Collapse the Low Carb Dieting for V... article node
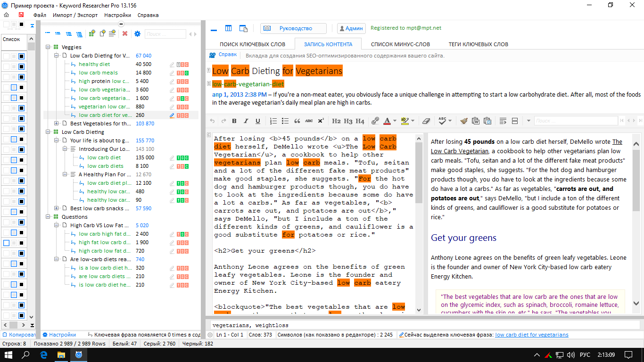Viewport: 644px width, 362px height. coord(57,56)
